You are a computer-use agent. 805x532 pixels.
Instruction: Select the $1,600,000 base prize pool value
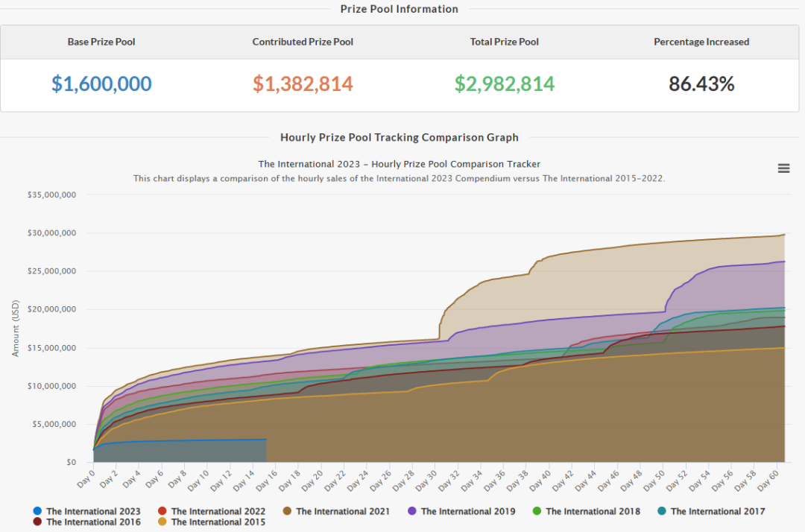[101, 83]
